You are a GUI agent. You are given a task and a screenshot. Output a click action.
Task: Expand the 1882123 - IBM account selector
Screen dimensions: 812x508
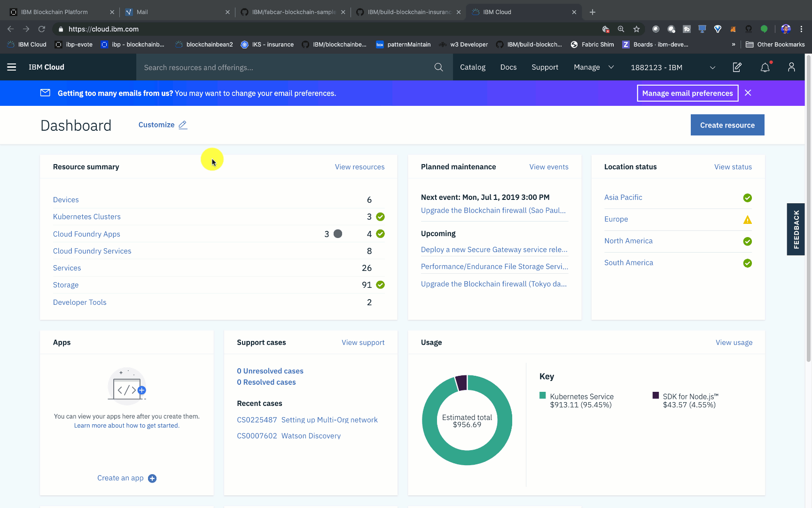(x=673, y=67)
